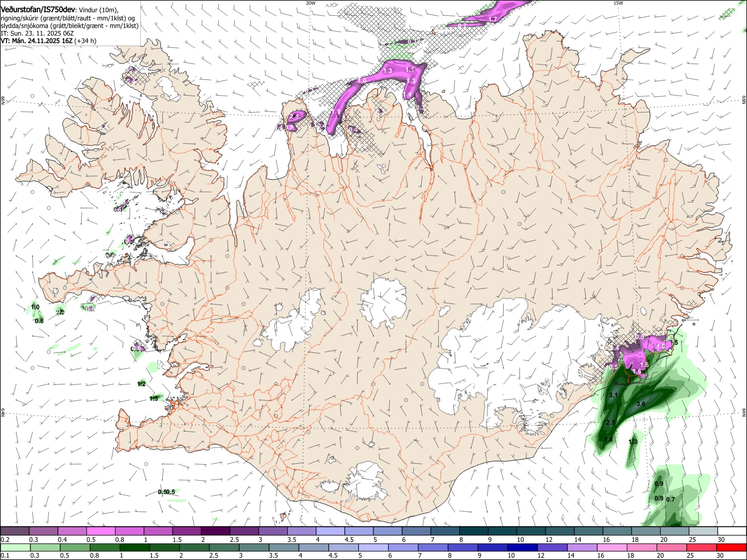Screen dimensions: 747x560
Task: Click the 'VT: Mán. 24.11.2025 16Z' valid time
Action: pyautogui.click(x=36, y=41)
